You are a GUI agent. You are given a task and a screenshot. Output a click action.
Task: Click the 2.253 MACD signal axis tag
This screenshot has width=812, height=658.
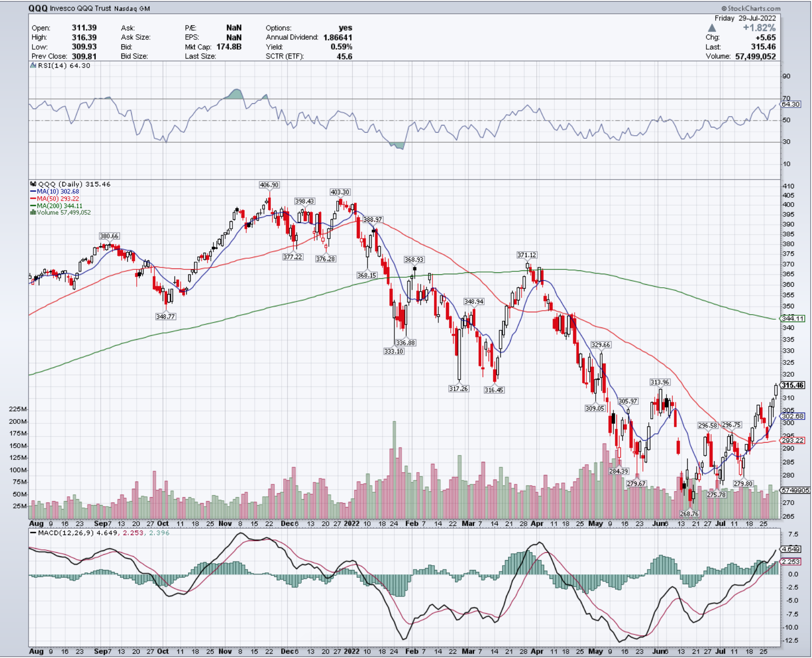791,562
